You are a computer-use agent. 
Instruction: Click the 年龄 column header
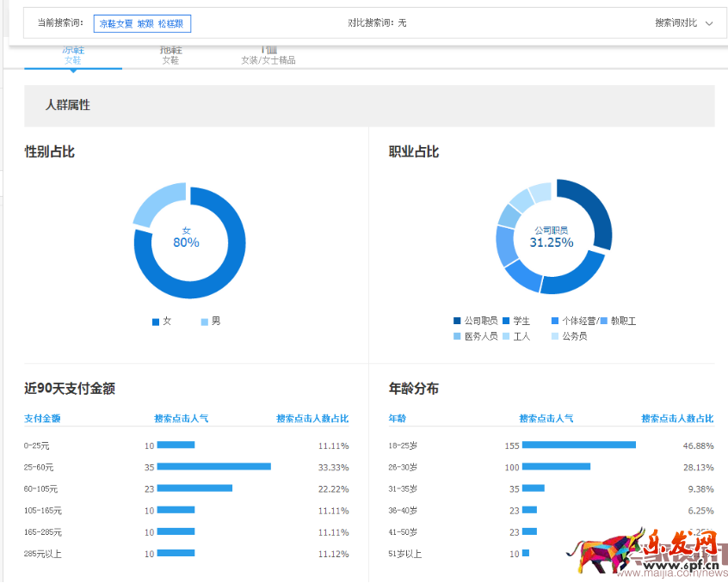pyautogui.click(x=397, y=419)
